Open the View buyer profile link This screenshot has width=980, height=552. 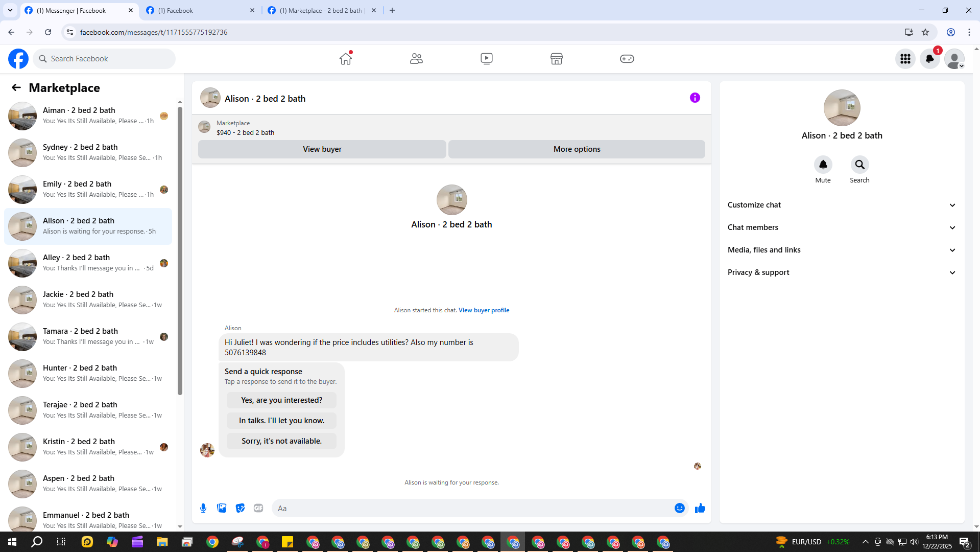point(484,310)
